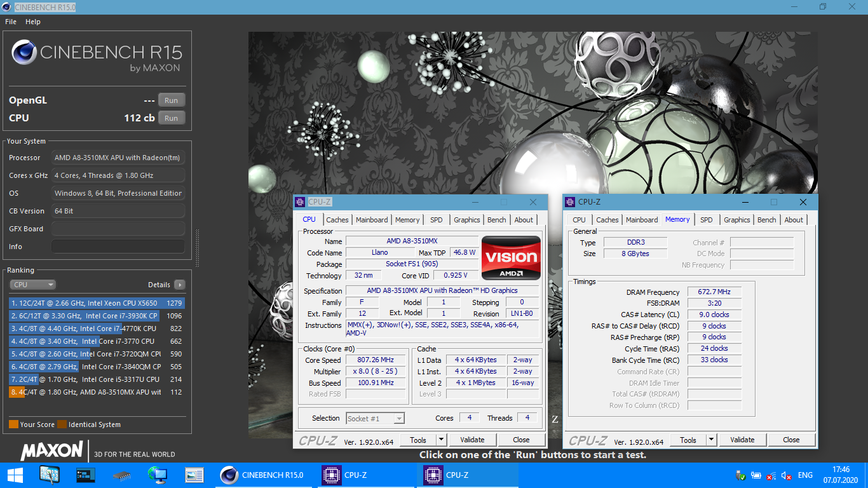This screenshot has height=488, width=868.
Task: Expand Tools dropdown arrow in CPU window
Action: [x=442, y=440]
